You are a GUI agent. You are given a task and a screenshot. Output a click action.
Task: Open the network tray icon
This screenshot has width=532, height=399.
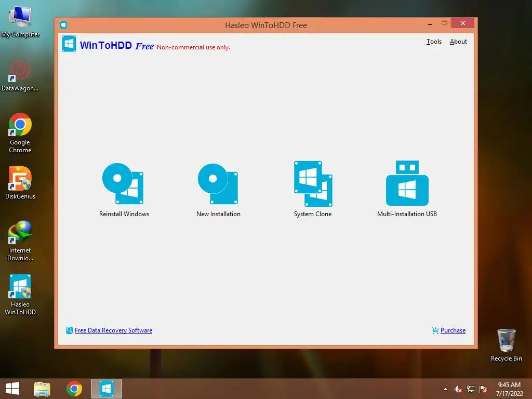click(471, 389)
